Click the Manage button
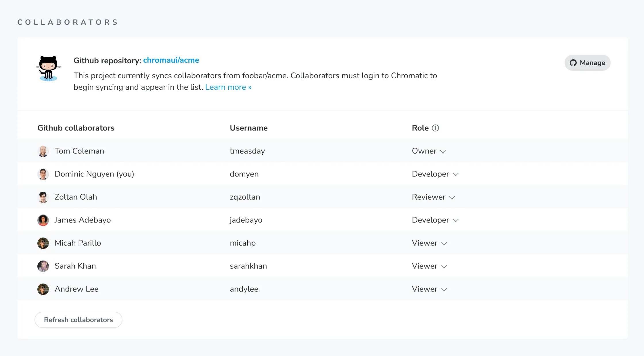The width and height of the screenshot is (644, 356). 587,63
